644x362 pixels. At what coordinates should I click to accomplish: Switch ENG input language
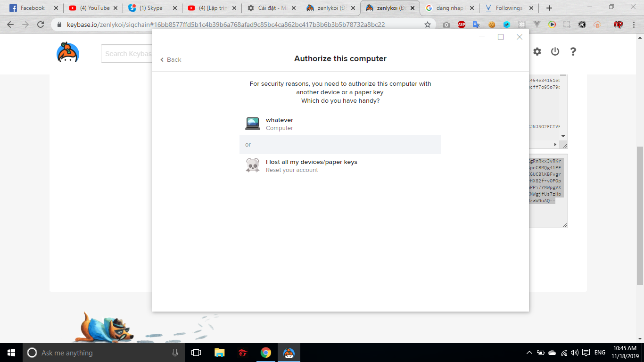600,353
